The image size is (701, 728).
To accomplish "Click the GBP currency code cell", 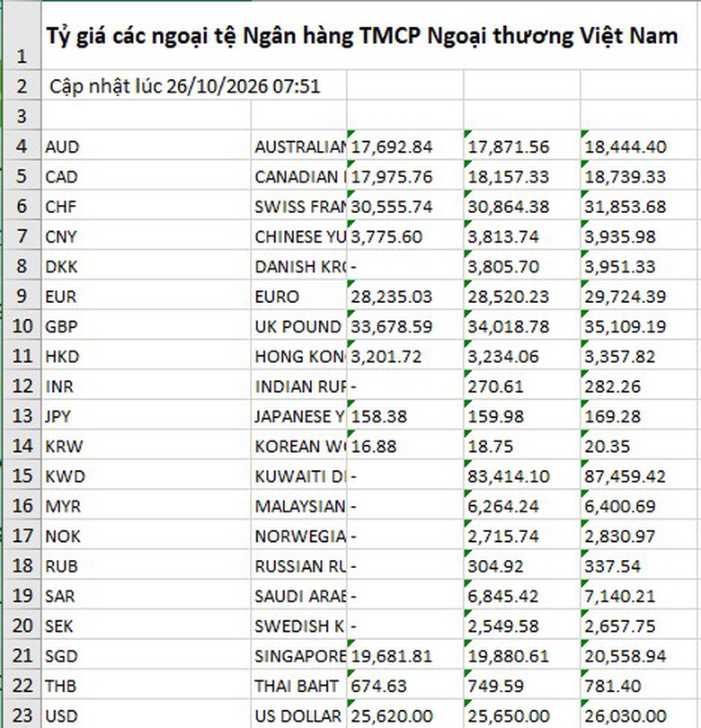I will coord(146,325).
